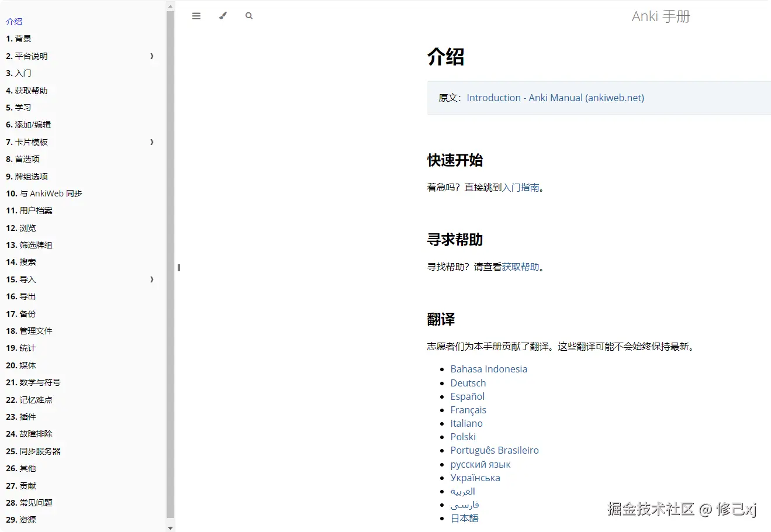This screenshot has width=771, height=532.
Task: Click the 翻译 section heading
Action: (441, 319)
